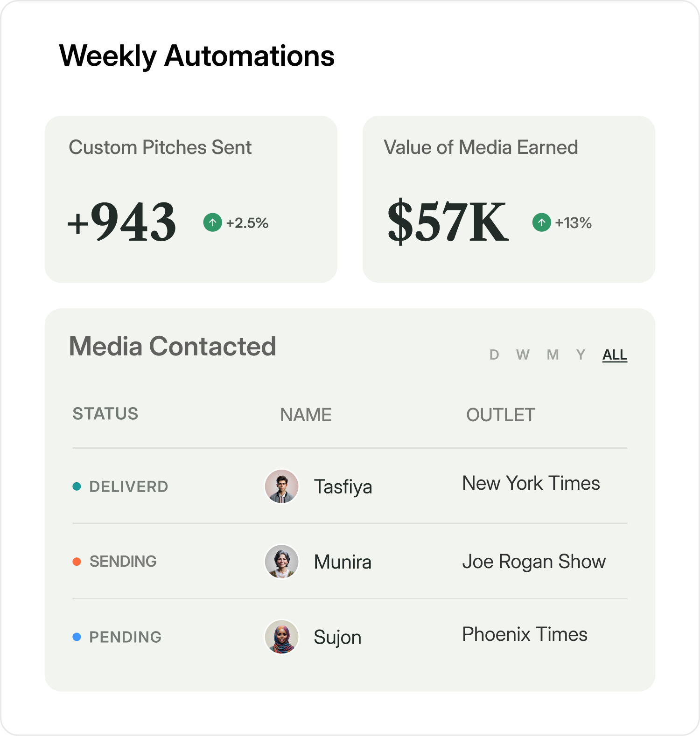Image resolution: width=700 pixels, height=736 pixels.
Task: Click Munira's avatar photo
Action: [x=281, y=562]
